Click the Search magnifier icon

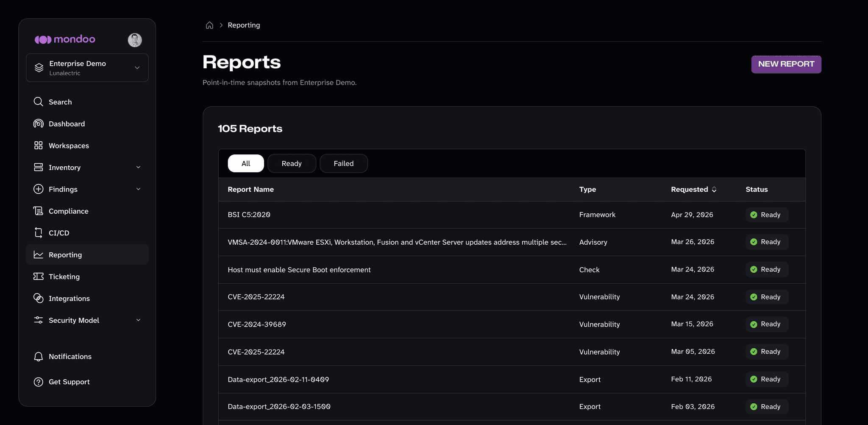pos(38,102)
